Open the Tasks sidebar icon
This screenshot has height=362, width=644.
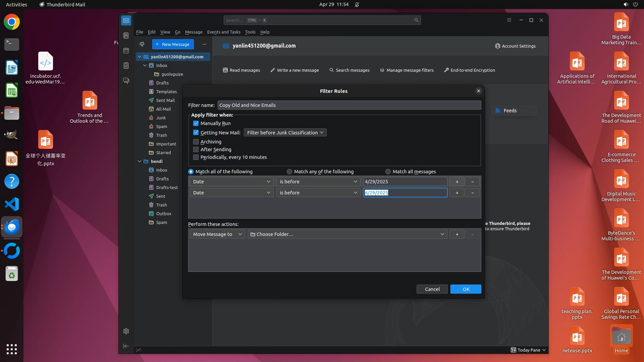[x=126, y=66]
